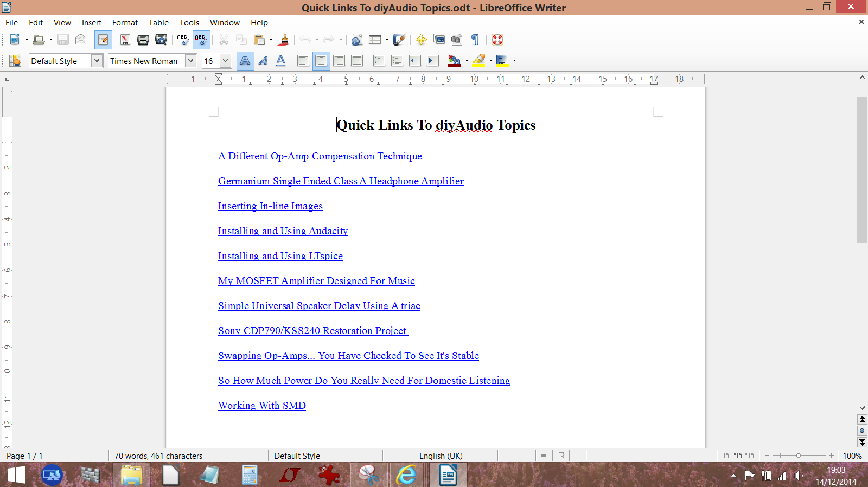Click the Insert Table icon
The height and width of the screenshot is (487, 868).
[x=374, y=40]
